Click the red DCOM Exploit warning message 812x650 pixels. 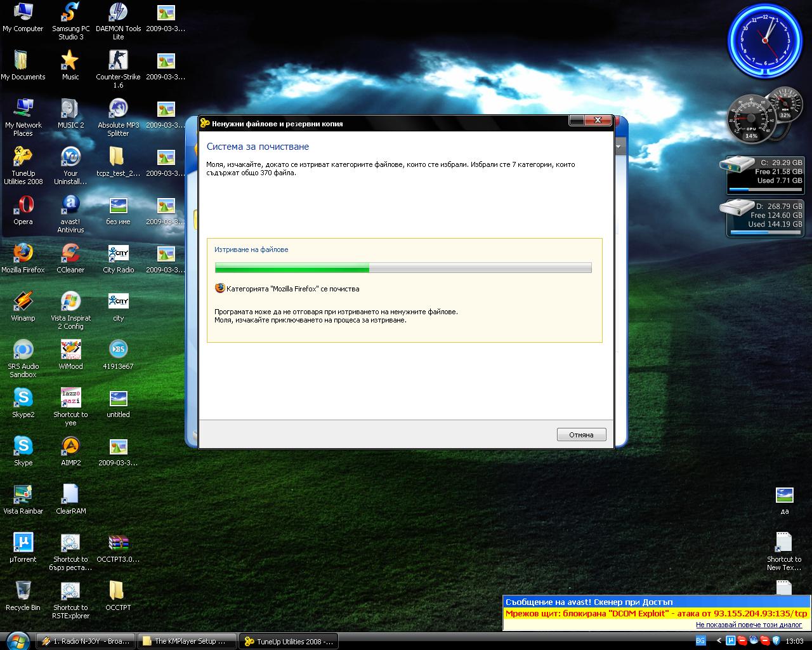[x=656, y=614]
